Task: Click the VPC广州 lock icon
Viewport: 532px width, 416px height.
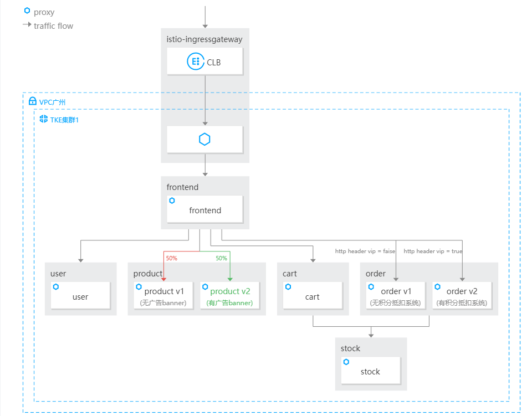Action: pyautogui.click(x=32, y=102)
